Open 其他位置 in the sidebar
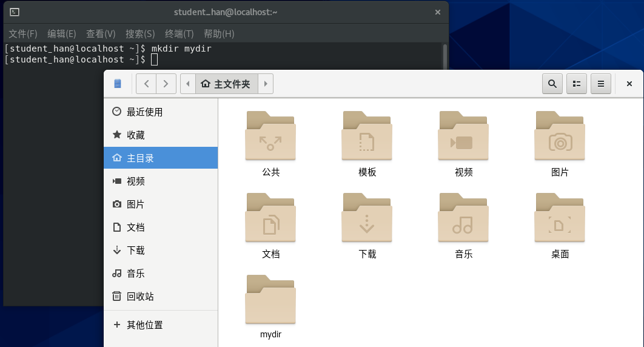Screen dimensions: 644x347 point(161,325)
